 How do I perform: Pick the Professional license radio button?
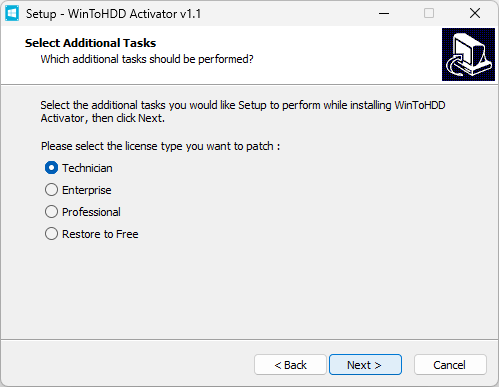(51, 212)
